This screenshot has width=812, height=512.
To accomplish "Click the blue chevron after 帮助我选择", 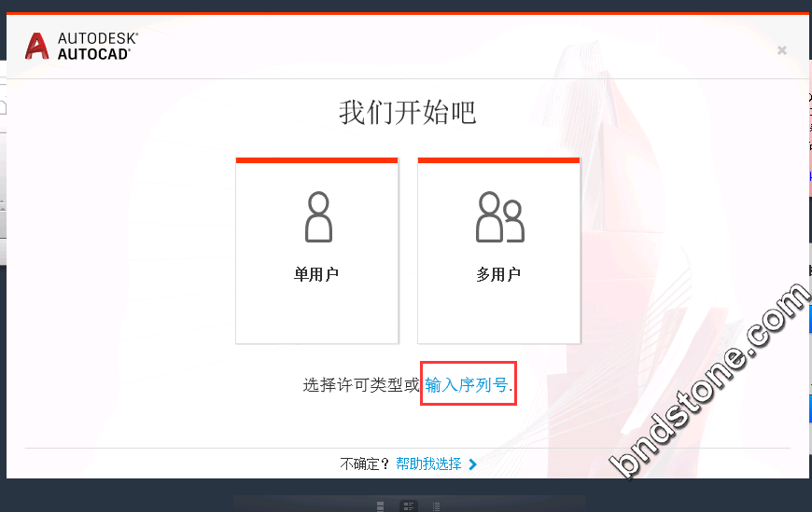I will [x=472, y=464].
